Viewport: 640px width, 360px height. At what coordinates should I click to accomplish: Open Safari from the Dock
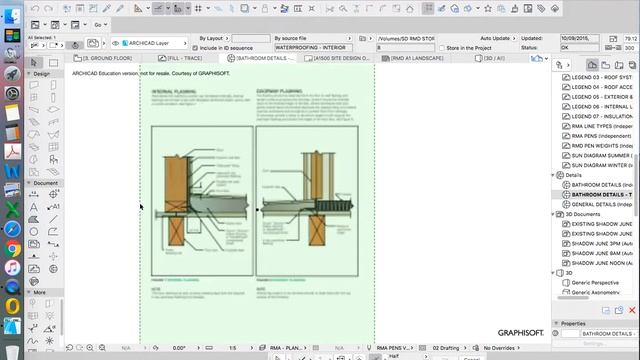pos(12,229)
